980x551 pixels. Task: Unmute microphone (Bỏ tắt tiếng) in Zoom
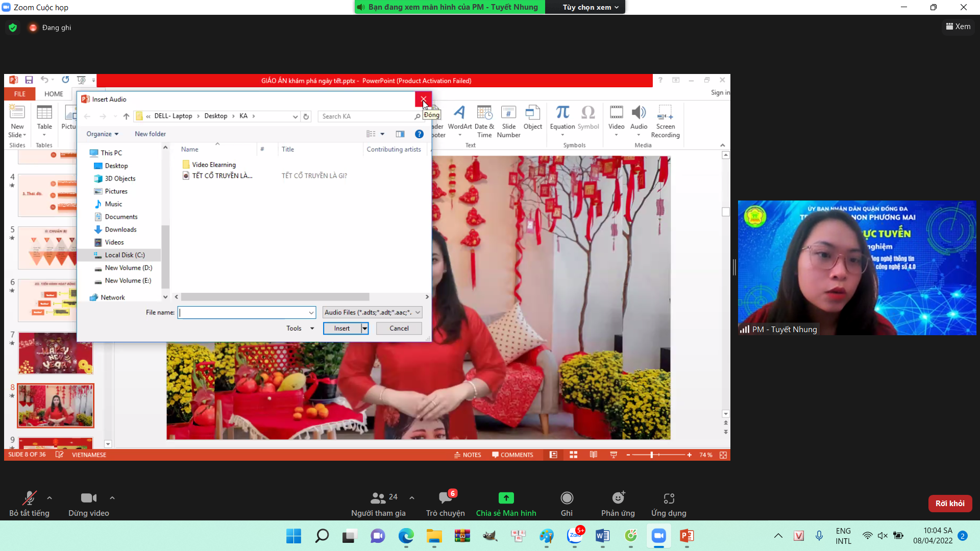(x=29, y=498)
